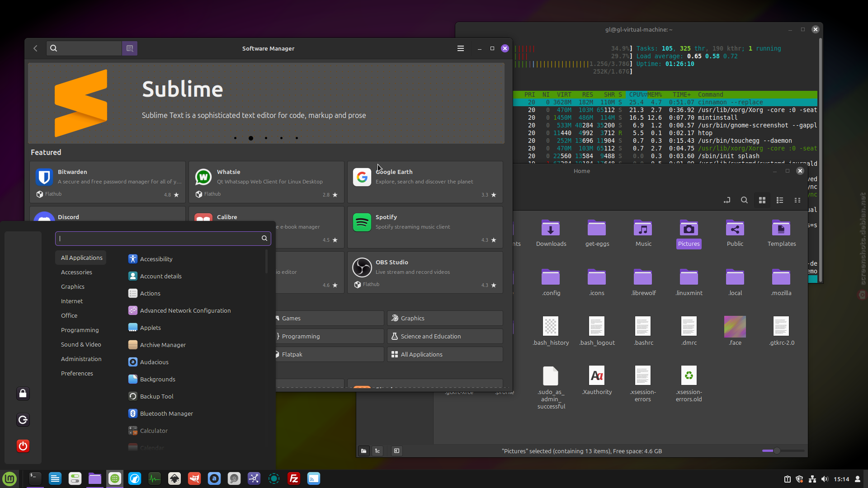Switch file manager to icon view
Image resolution: width=868 pixels, height=488 pixels.
(762, 200)
